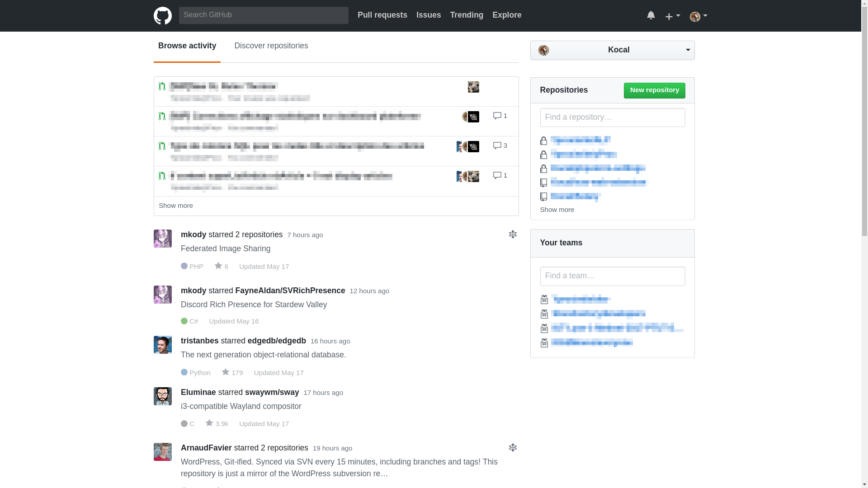
Task: Click the third private repository lock icon
Action: coord(544,169)
